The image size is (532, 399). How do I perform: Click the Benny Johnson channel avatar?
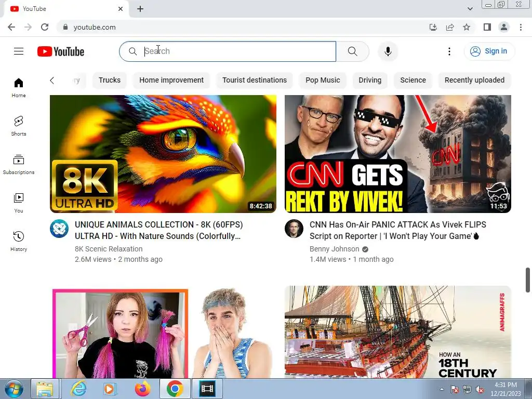294,229
